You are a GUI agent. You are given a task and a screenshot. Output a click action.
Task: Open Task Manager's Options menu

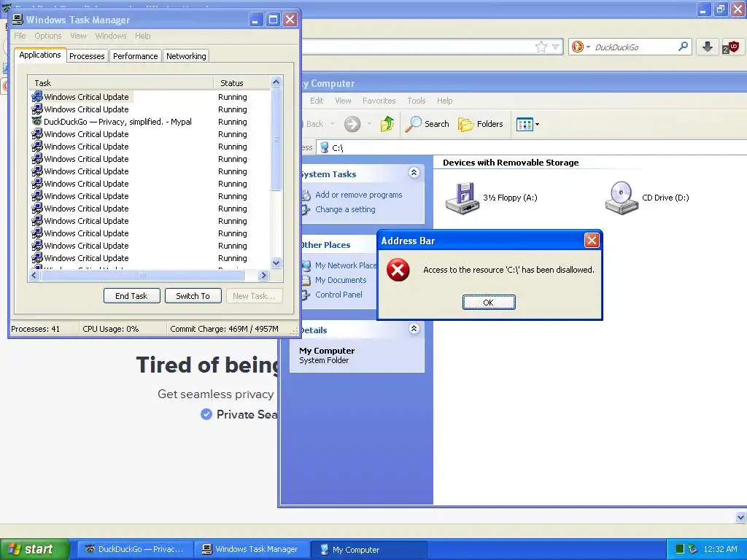coord(47,36)
